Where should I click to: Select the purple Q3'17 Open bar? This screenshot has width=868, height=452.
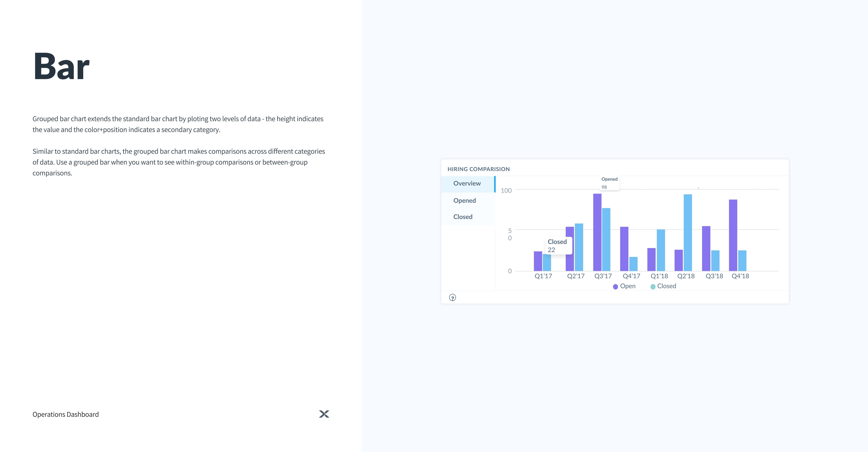pyautogui.click(x=597, y=232)
